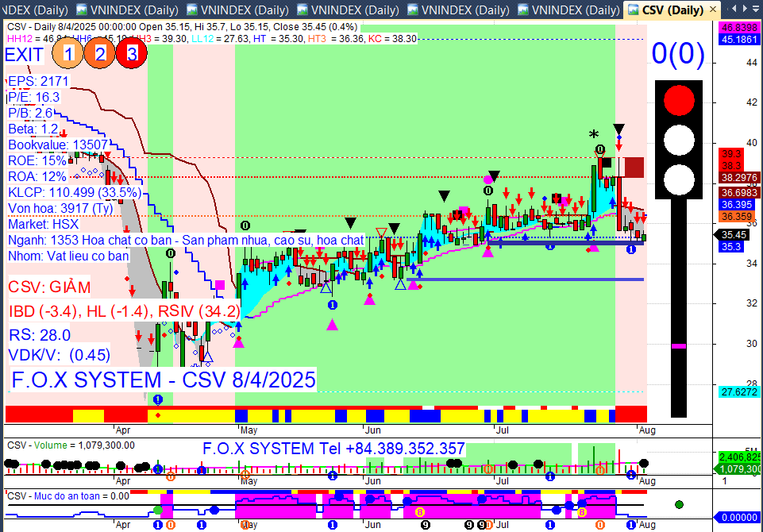This screenshot has height=532, width=763.
Task: Click the F.O.X SYSTEM Tel phone text
Action: 333,449
